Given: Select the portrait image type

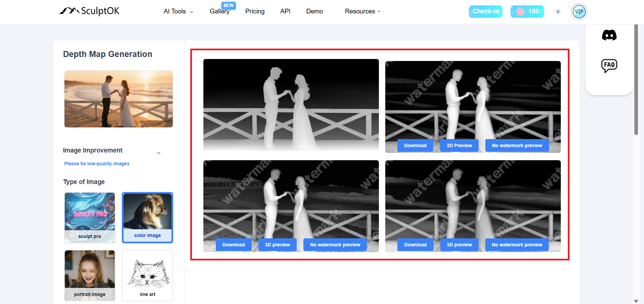Looking at the screenshot, I should 89,275.
